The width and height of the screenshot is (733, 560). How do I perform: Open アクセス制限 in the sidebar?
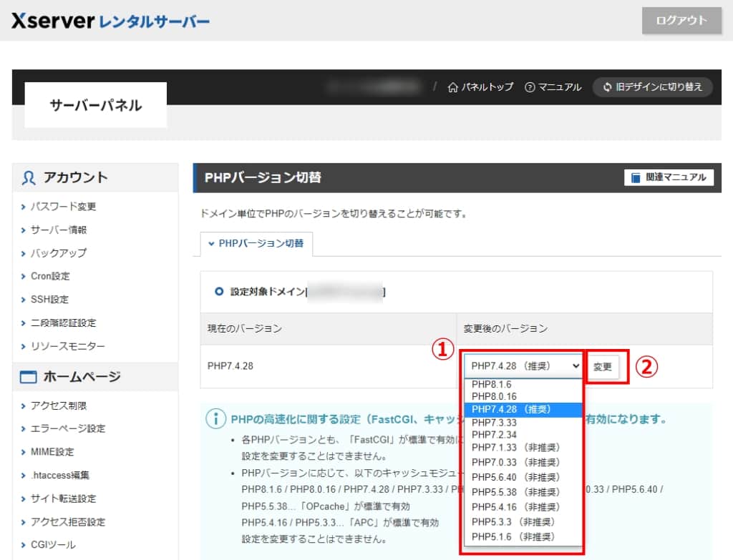(59, 406)
